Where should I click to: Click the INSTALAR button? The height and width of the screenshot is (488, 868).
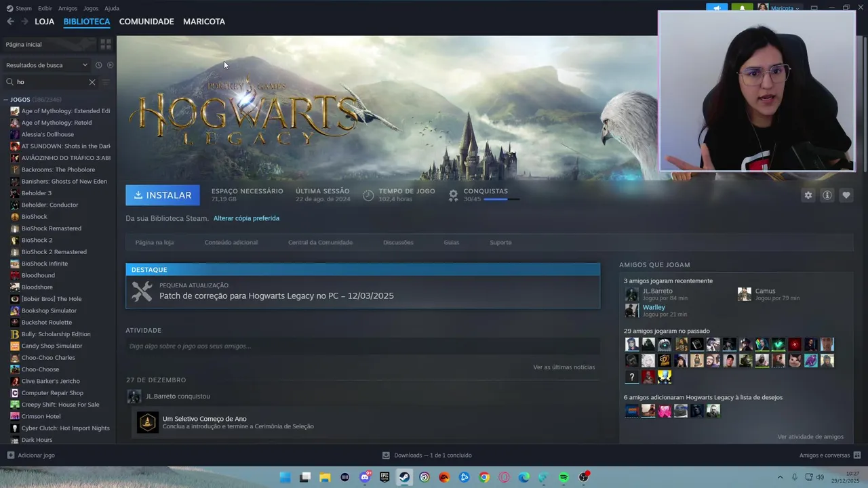163,195
